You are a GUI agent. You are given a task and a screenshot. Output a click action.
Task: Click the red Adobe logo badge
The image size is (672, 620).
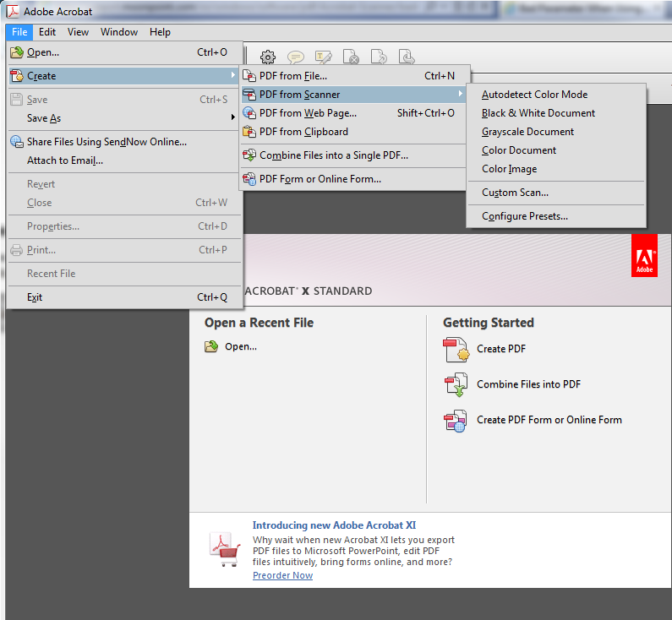(x=644, y=256)
